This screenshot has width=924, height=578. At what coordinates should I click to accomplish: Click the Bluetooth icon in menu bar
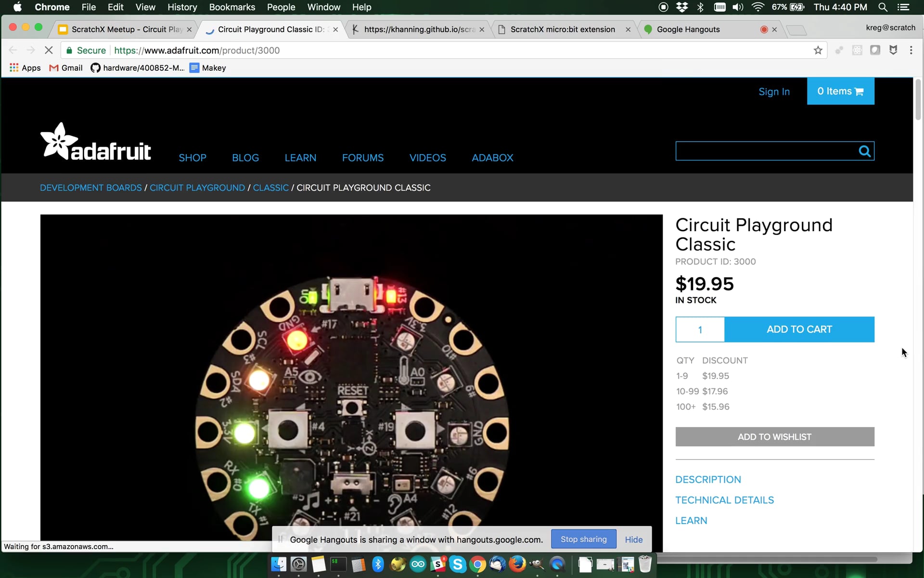(701, 7)
